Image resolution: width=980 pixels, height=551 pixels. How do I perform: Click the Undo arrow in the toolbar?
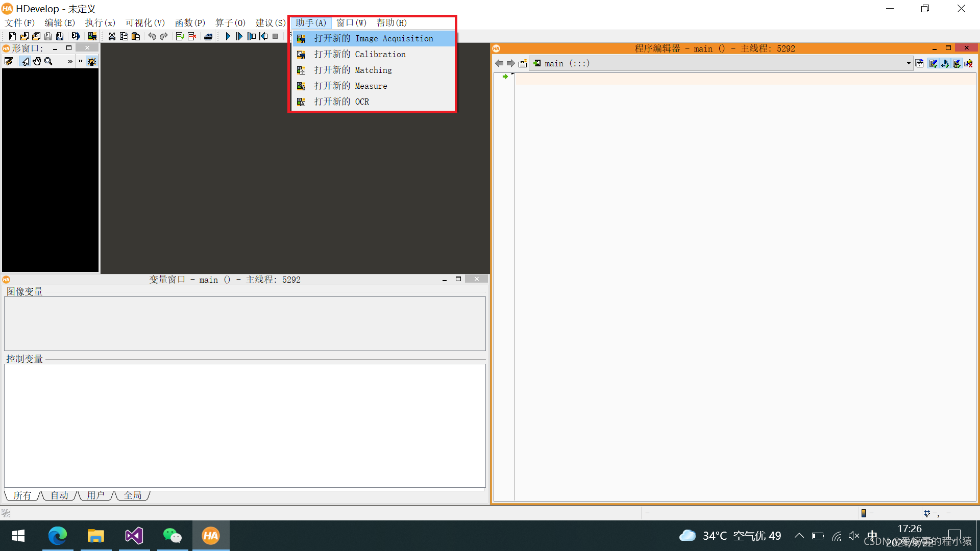pyautogui.click(x=152, y=36)
